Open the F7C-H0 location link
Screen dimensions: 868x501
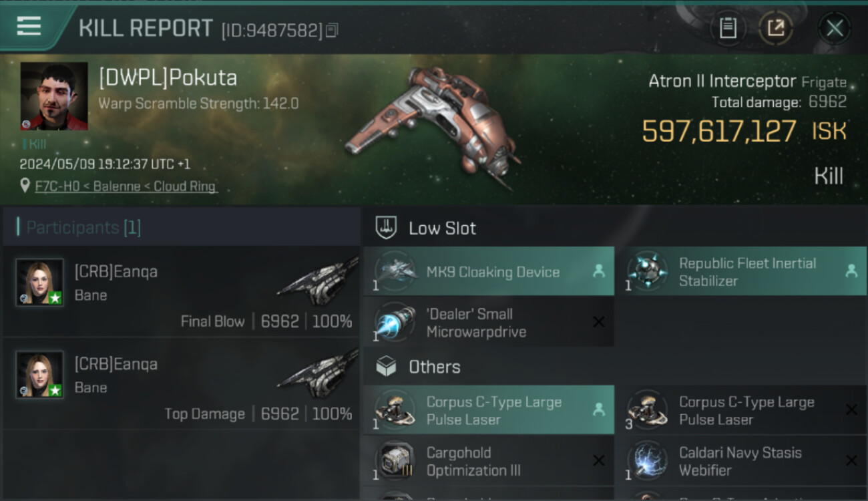click(126, 186)
